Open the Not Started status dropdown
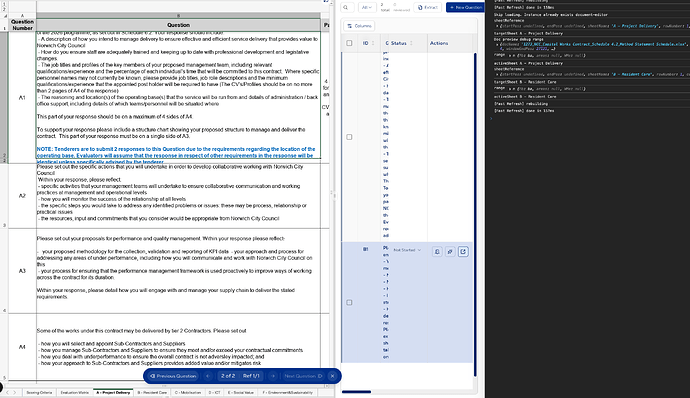Viewport: 690px width, 398px height. (407, 250)
